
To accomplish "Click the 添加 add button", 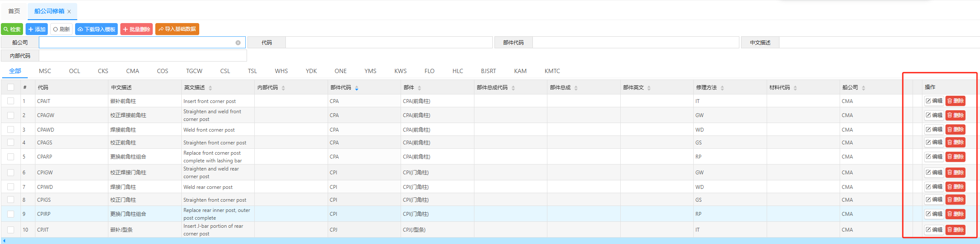I will (37, 29).
